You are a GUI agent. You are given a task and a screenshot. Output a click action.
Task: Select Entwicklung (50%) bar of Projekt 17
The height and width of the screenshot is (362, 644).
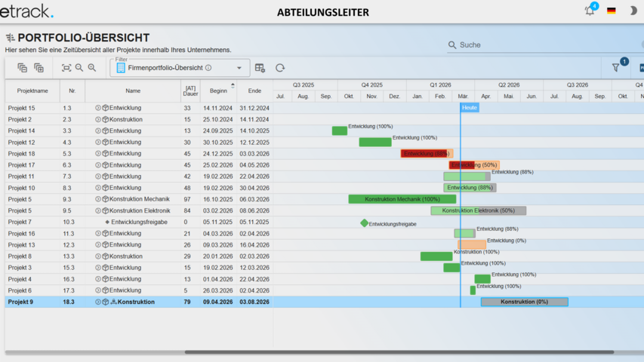pyautogui.click(x=474, y=165)
